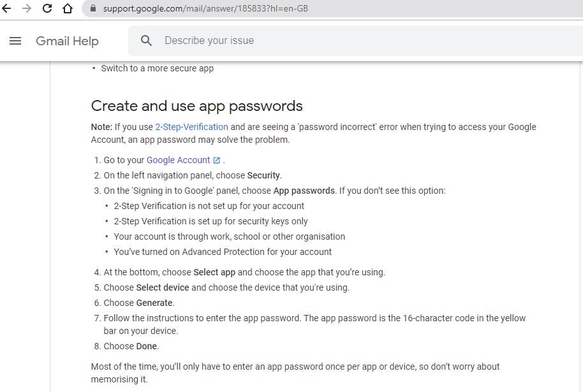Click the bold 'Security' word in step 2
The height and width of the screenshot is (392, 583).
[263, 175]
